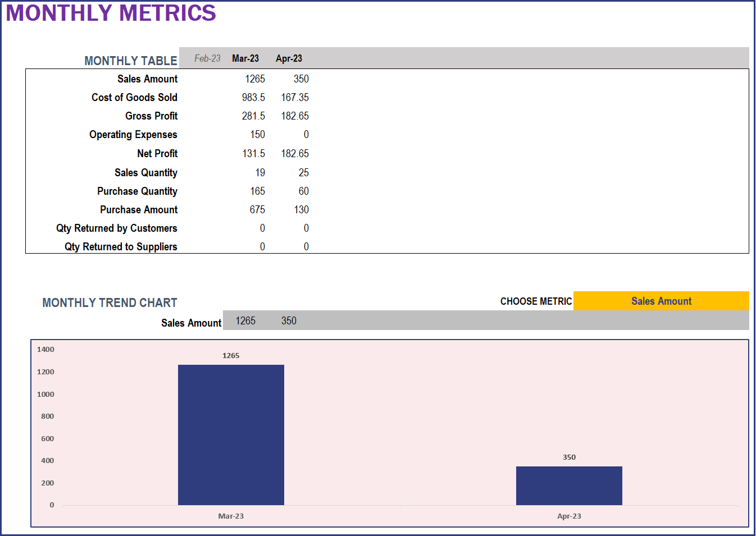Select the Net Profit row label

[x=158, y=153]
